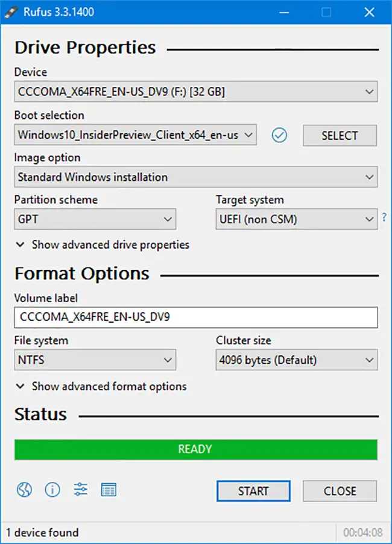
Task: Open the Partition scheme GPT dropdown
Action: pyautogui.click(x=95, y=219)
